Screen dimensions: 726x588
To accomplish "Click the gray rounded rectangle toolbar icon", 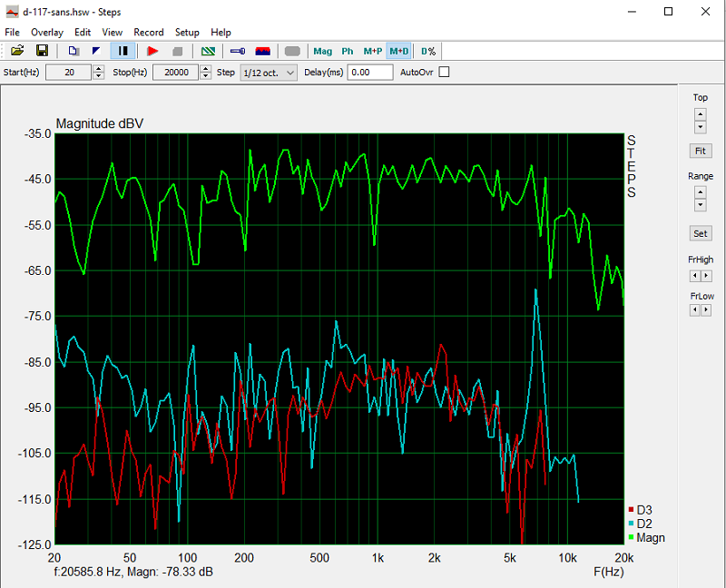I will coord(292,51).
